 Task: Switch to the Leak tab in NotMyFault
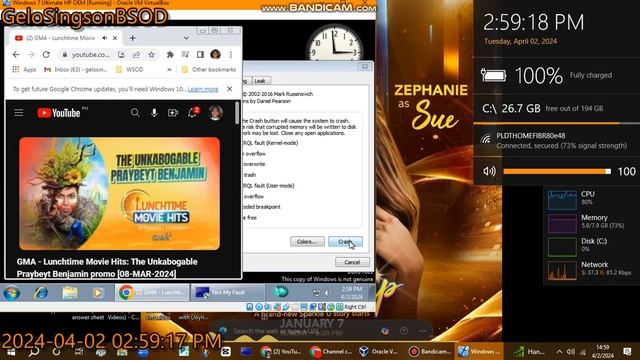(260, 80)
